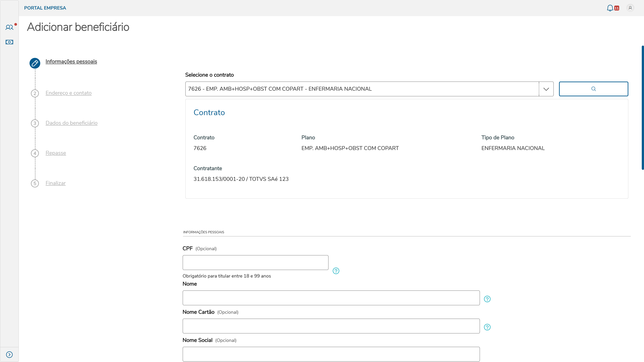Image resolution: width=644 pixels, height=362 pixels.
Task: Jump to the Finalizar step
Action: (56, 183)
